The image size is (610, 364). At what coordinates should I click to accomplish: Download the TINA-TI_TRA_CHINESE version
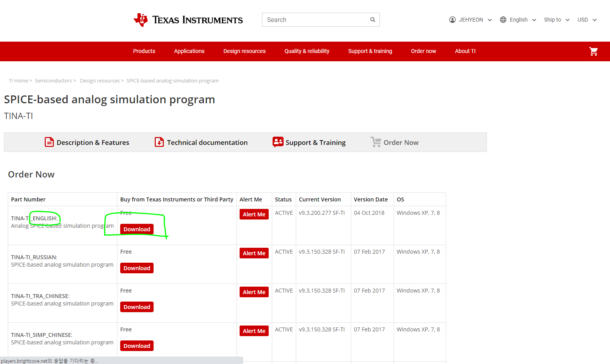click(x=137, y=307)
